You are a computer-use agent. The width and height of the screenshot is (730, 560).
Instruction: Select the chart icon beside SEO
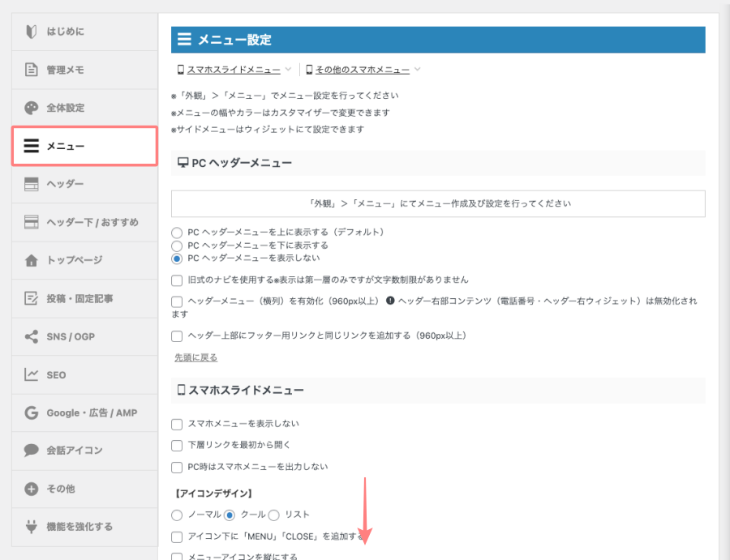pos(31,374)
